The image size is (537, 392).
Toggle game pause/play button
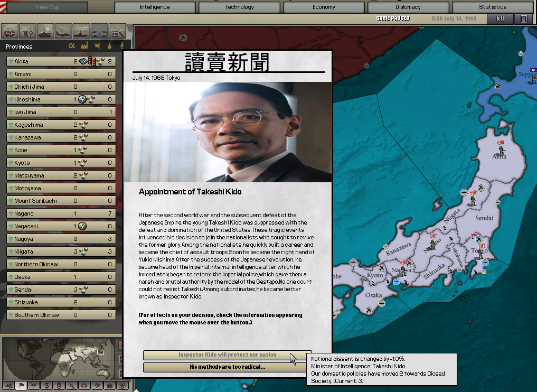click(500, 19)
